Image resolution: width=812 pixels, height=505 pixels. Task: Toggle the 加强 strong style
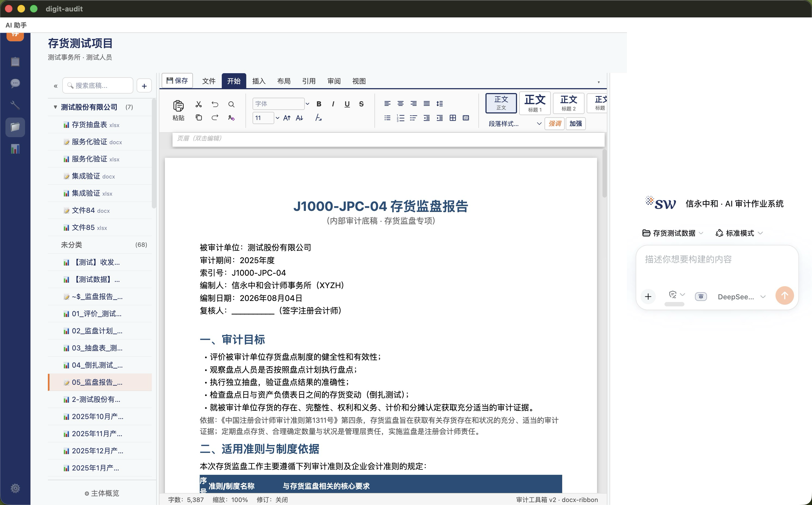pos(576,124)
